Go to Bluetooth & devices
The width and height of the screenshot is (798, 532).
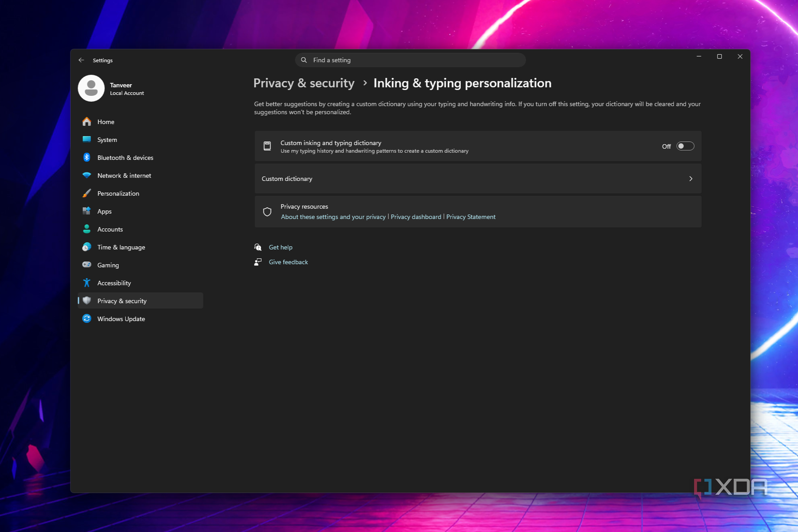tap(140, 157)
